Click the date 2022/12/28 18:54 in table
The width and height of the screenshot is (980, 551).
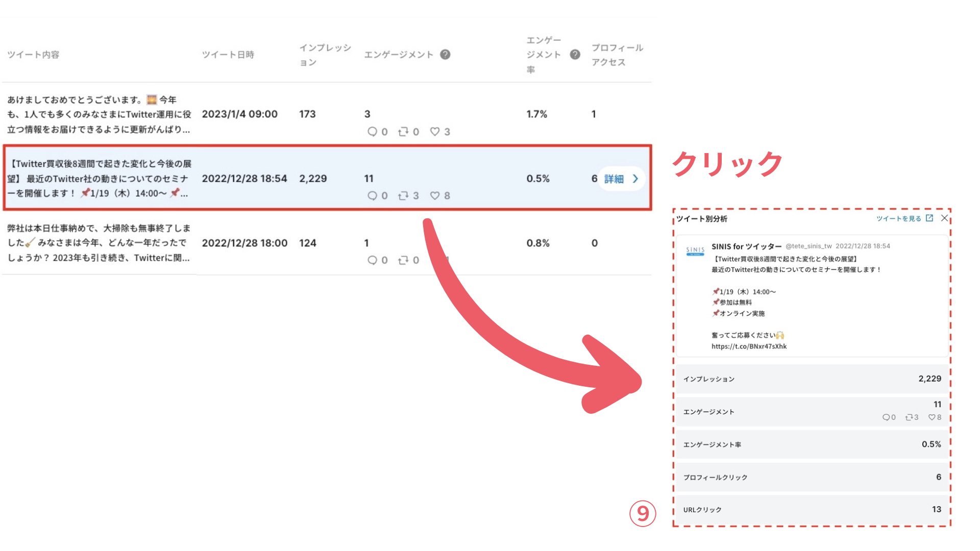coord(244,179)
